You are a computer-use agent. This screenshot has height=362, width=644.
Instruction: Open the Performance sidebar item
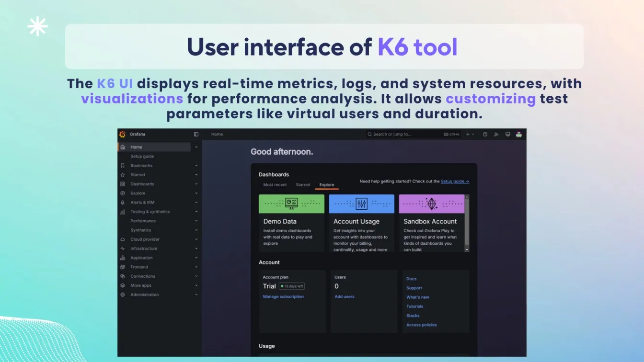[x=143, y=221]
